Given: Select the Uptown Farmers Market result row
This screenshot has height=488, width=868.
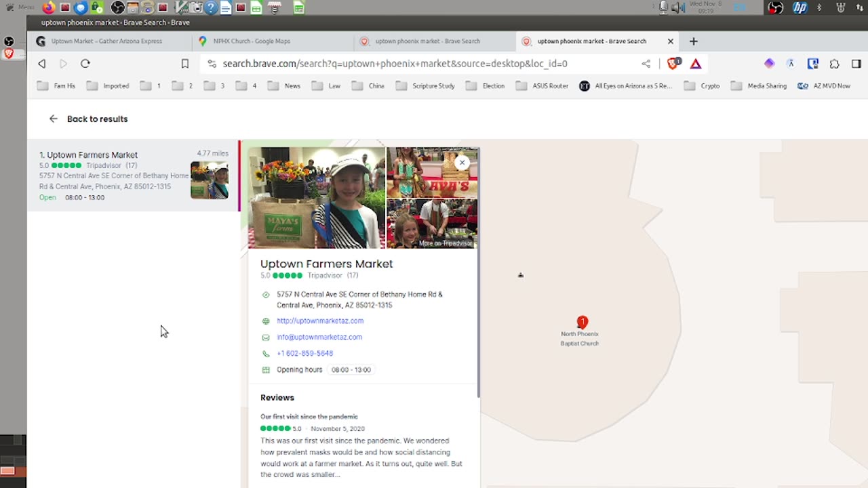Looking at the screenshot, I should click(134, 176).
